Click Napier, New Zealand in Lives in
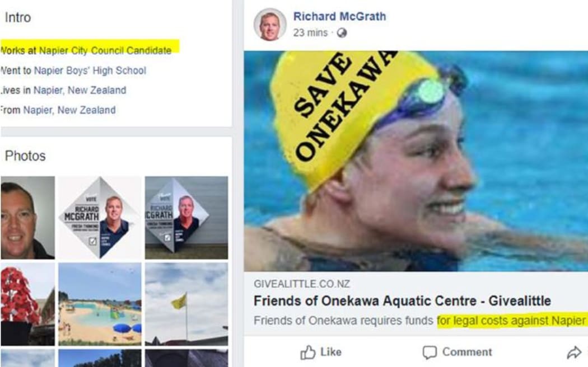Image resolution: width=588 pixels, height=367 pixels. point(80,90)
